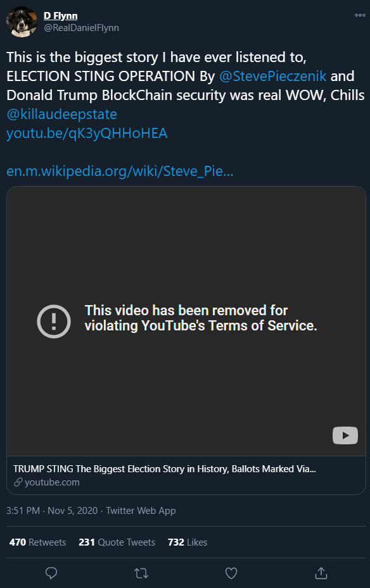
Task: View the 470 Retweets list
Action: coord(37,542)
